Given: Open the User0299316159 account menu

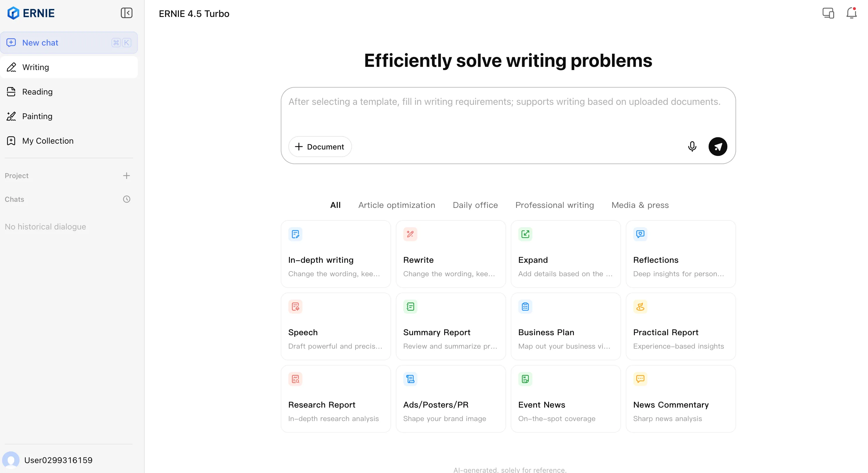Looking at the screenshot, I should coord(58,460).
